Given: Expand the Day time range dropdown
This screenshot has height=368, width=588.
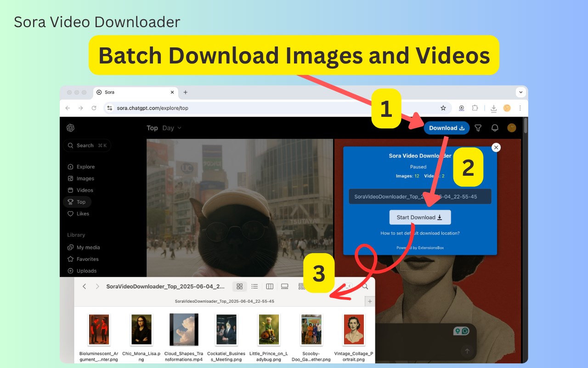Looking at the screenshot, I should pyautogui.click(x=172, y=128).
